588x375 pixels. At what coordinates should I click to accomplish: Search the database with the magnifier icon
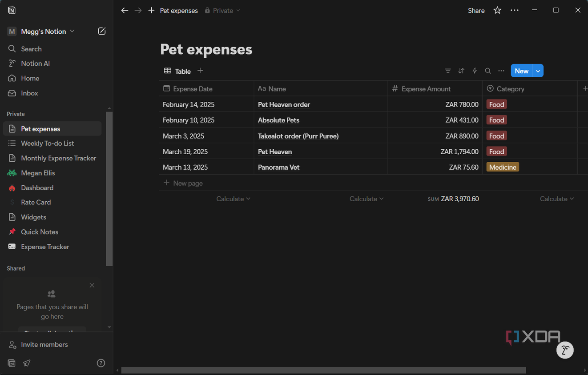click(x=488, y=71)
